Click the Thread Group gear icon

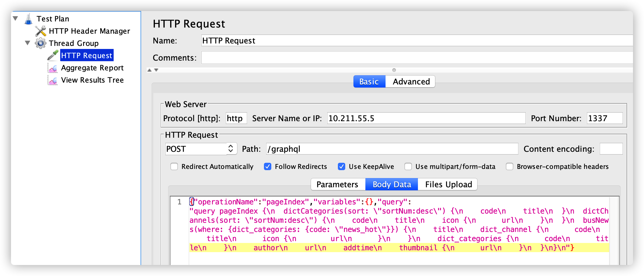(x=41, y=43)
